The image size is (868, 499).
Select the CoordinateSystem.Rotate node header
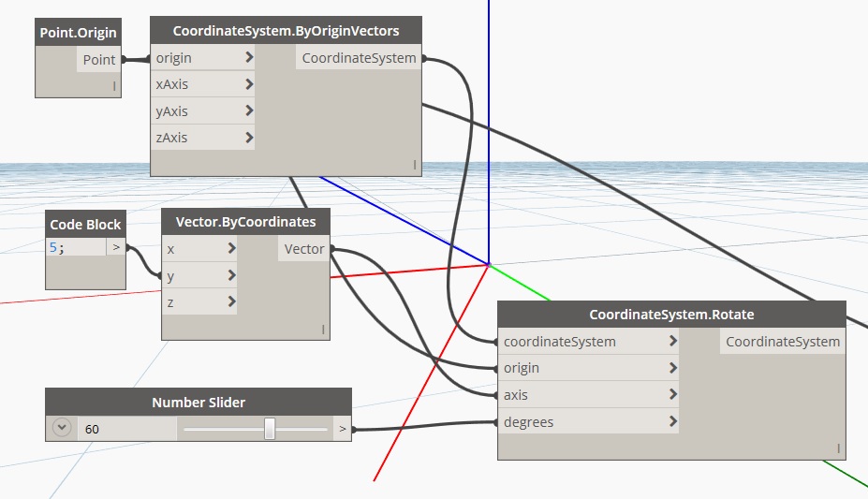670,315
